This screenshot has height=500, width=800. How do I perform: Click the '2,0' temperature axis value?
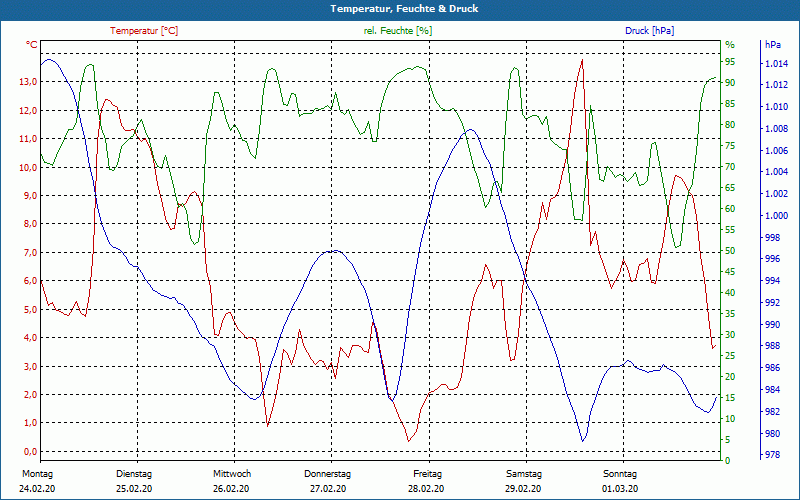click(30, 395)
